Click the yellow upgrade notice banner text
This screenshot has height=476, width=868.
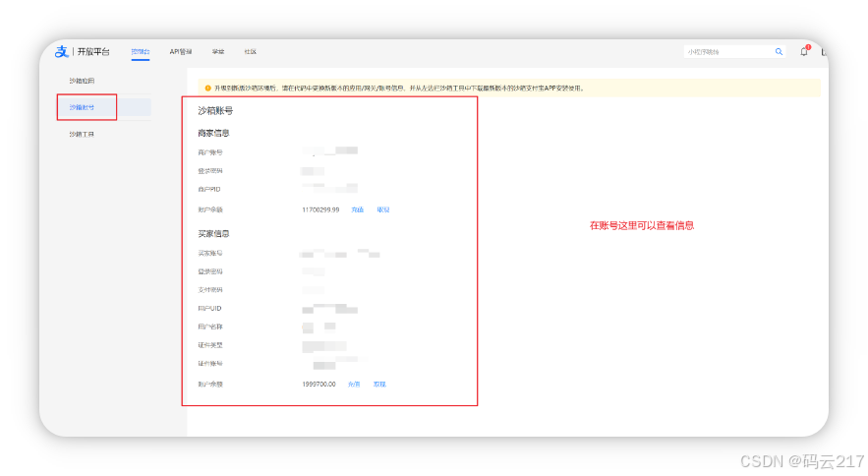(x=399, y=89)
